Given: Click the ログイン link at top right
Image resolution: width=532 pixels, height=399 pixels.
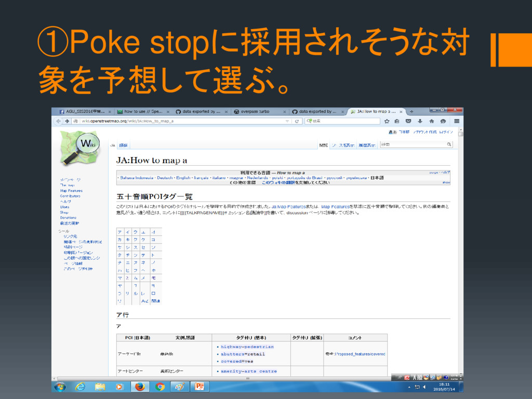Looking at the screenshot, I should [446, 132].
